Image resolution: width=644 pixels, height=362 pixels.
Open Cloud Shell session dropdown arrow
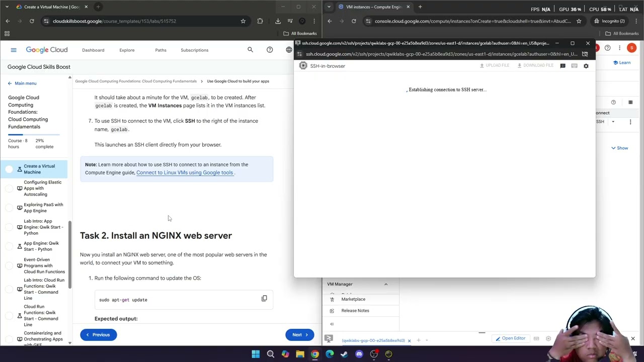click(427, 340)
